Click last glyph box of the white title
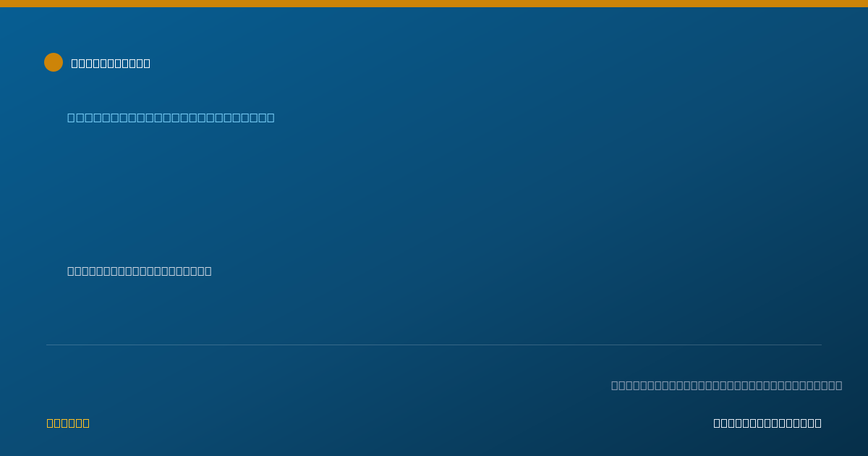 [147, 63]
